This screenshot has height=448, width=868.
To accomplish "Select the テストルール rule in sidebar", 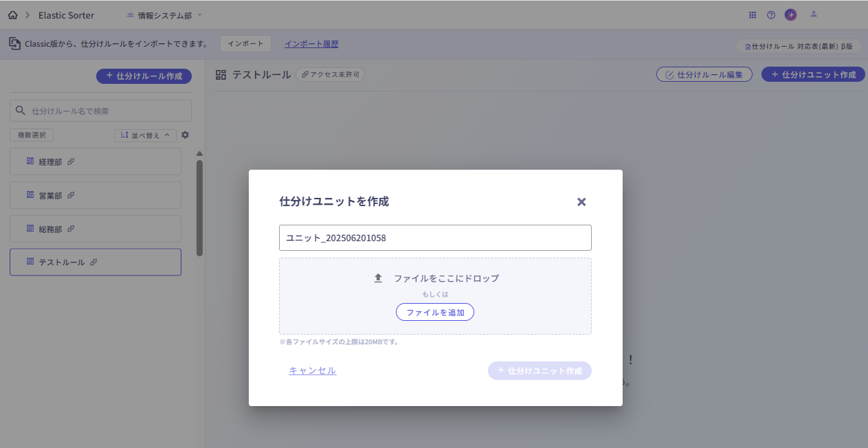I will [x=96, y=262].
